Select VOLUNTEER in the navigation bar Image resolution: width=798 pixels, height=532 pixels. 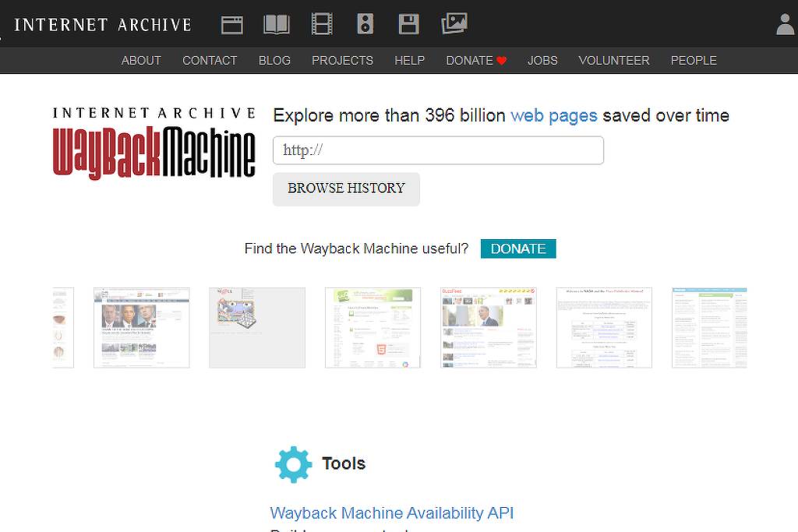point(613,60)
